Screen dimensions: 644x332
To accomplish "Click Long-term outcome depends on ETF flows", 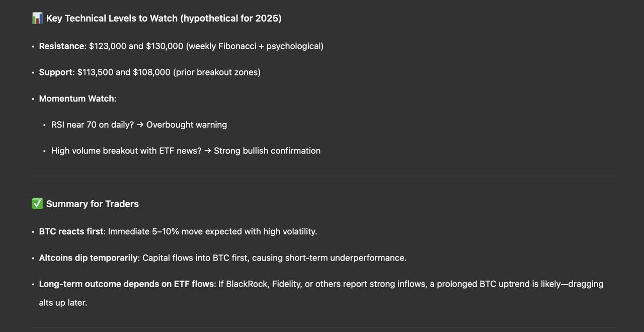I will tap(126, 284).
